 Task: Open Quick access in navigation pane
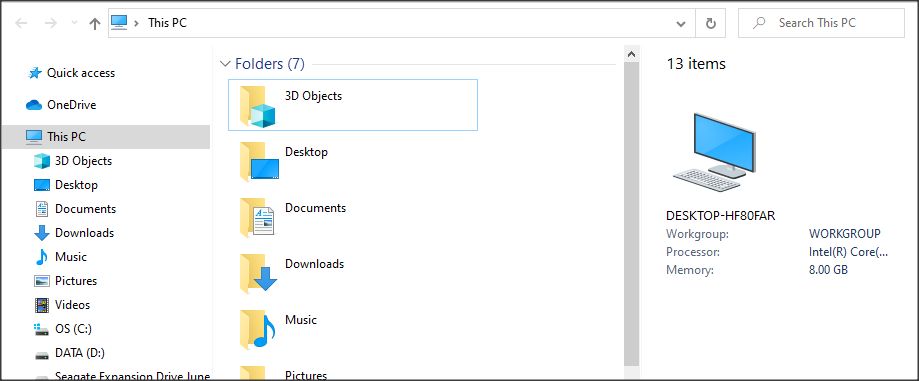tap(81, 73)
